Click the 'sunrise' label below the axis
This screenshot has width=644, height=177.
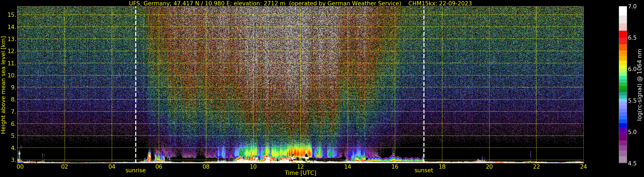[135, 170]
